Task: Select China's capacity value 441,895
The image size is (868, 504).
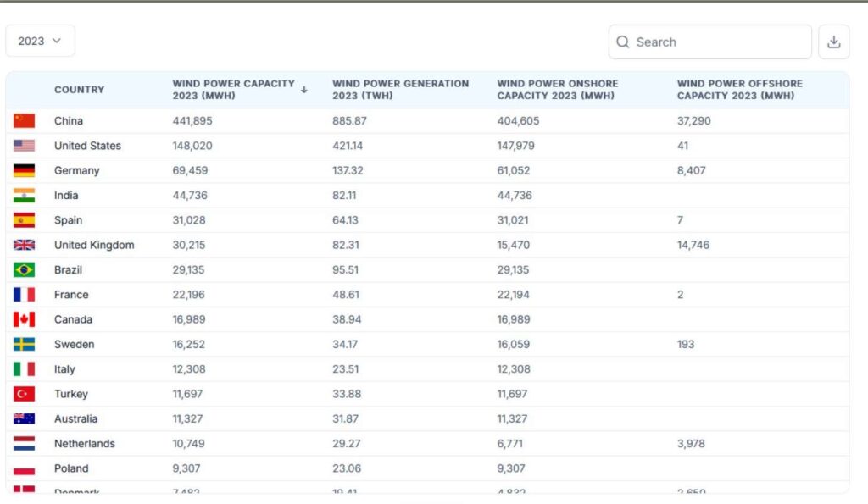Action: [192, 121]
